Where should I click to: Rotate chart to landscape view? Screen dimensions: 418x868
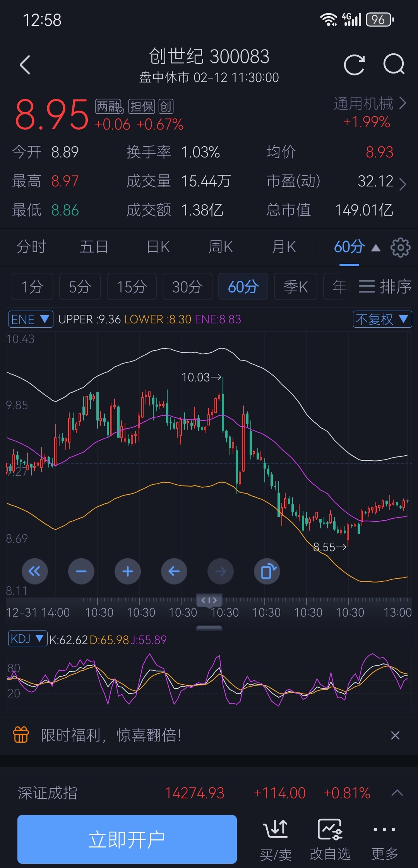tap(267, 571)
